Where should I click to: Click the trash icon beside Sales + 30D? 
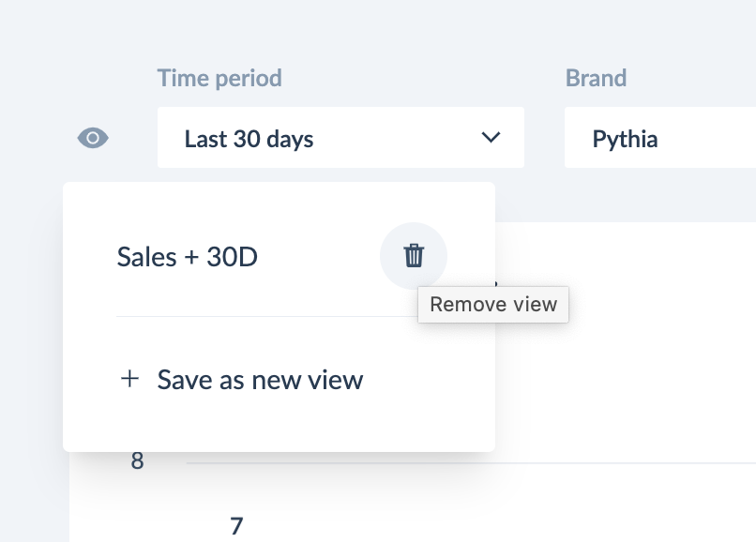(x=414, y=256)
